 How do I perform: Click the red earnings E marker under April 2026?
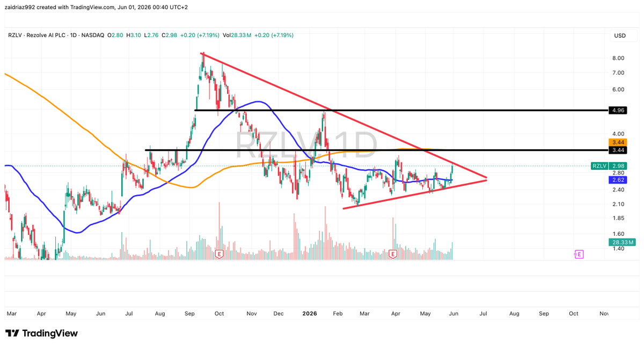click(x=393, y=254)
